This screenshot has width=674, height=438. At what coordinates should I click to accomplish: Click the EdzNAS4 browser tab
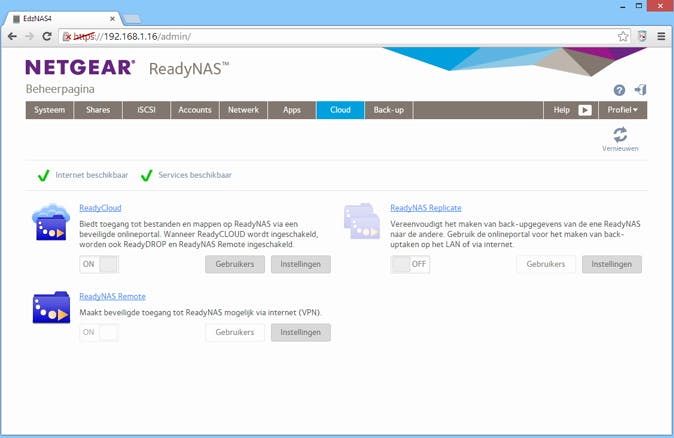click(64, 19)
